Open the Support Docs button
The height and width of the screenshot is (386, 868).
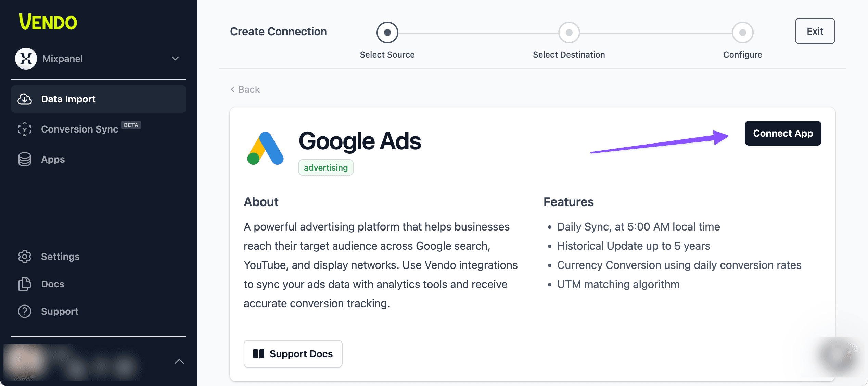tap(293, 354)
